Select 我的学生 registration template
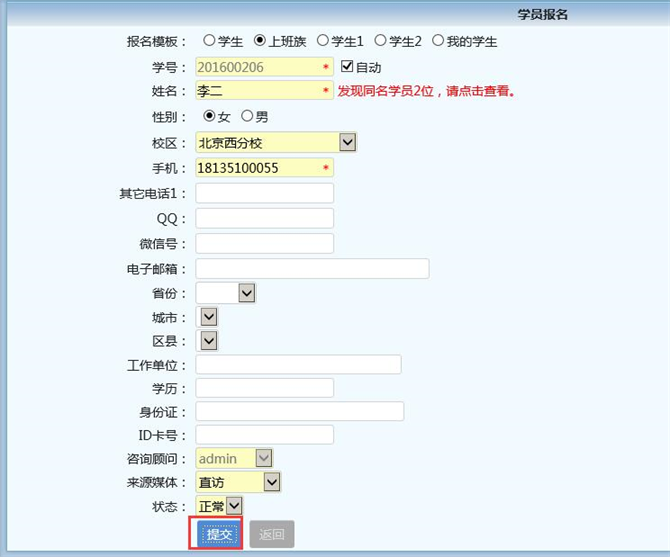The image size is (670, 557). [x=437, y=41]
